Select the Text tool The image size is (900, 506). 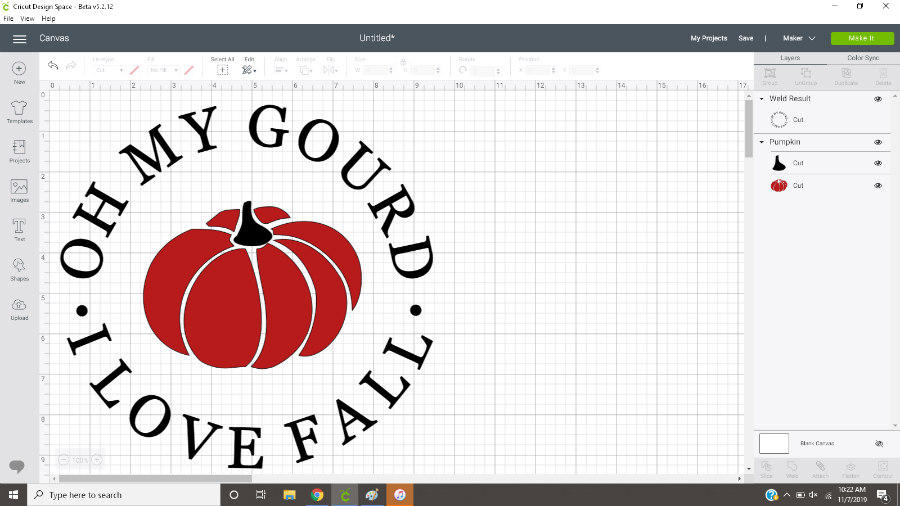coord(19,229)
